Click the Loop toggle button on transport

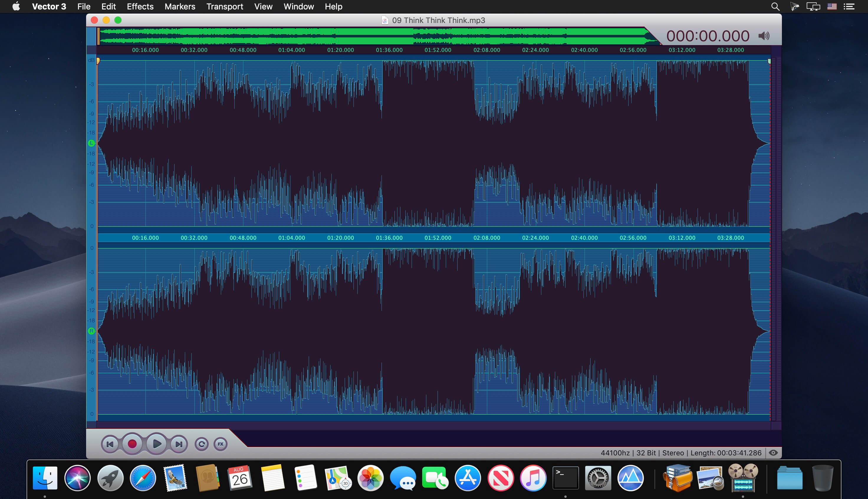pos(202,444)
